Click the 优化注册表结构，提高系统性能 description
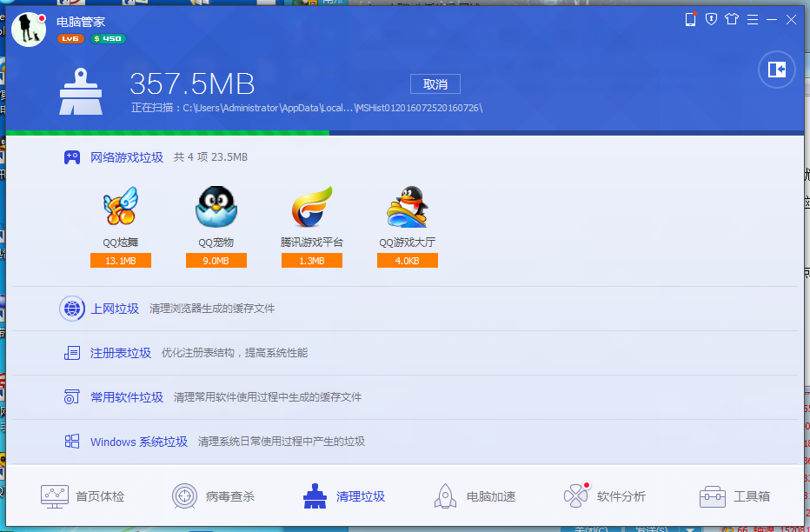Image resolution: width=810 pixels, height=532 pixels. pos(235,353)
